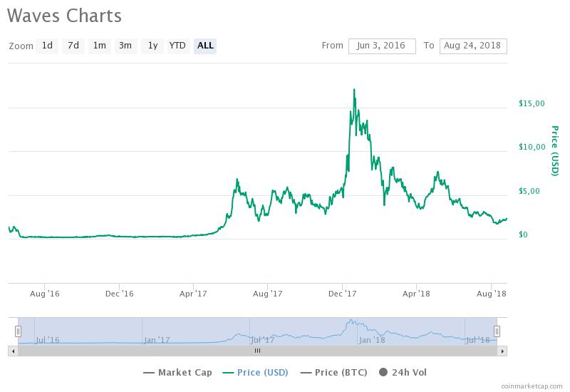Click the navigator scrollbar grip thumb
This screenshot has height=392, width=570.
coord(257,351)
